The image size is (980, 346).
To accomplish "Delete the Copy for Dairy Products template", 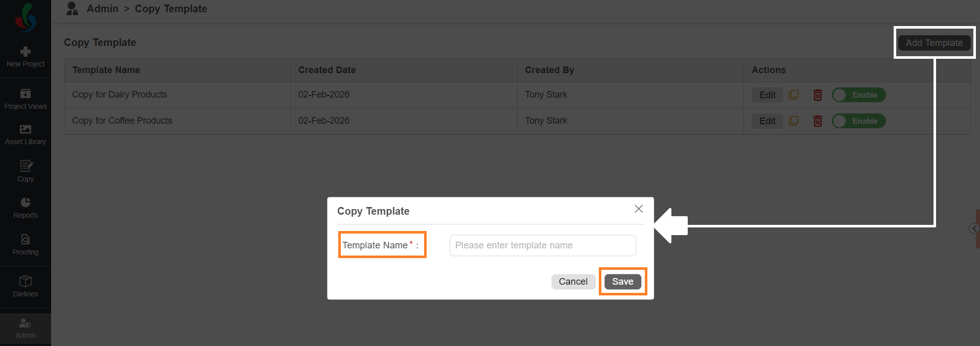I will click(818, 95).
